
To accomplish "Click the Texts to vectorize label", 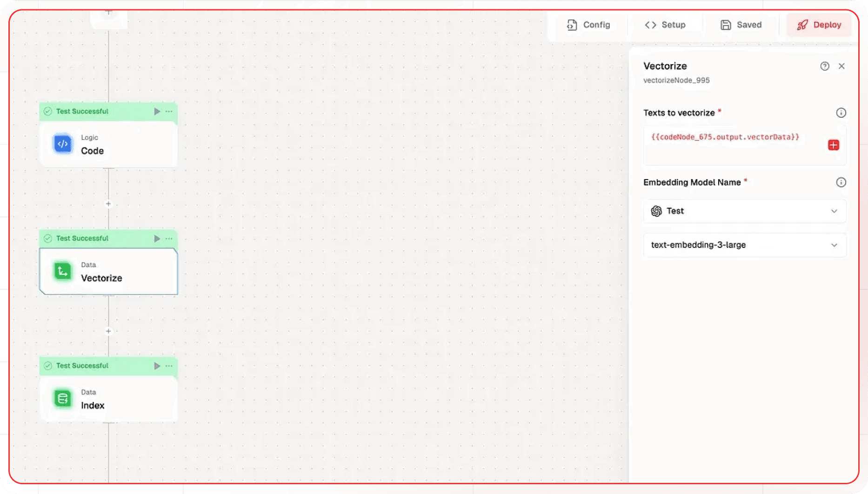I will pyautogui.click(x=679, y=113).
